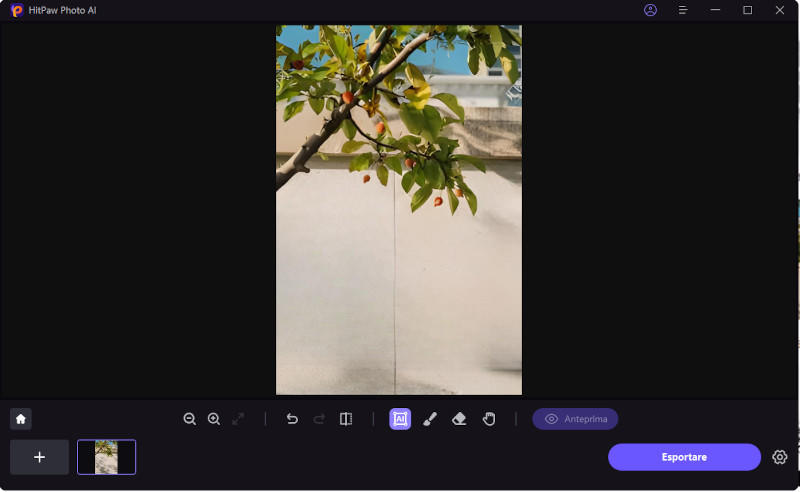
Task: Redo the last edit
Action: coord(319,419)
